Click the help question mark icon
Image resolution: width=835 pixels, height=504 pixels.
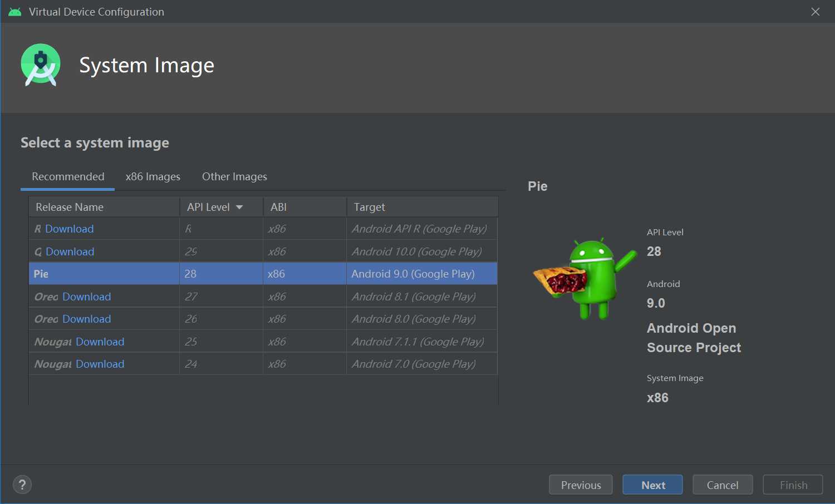point(22,485)
